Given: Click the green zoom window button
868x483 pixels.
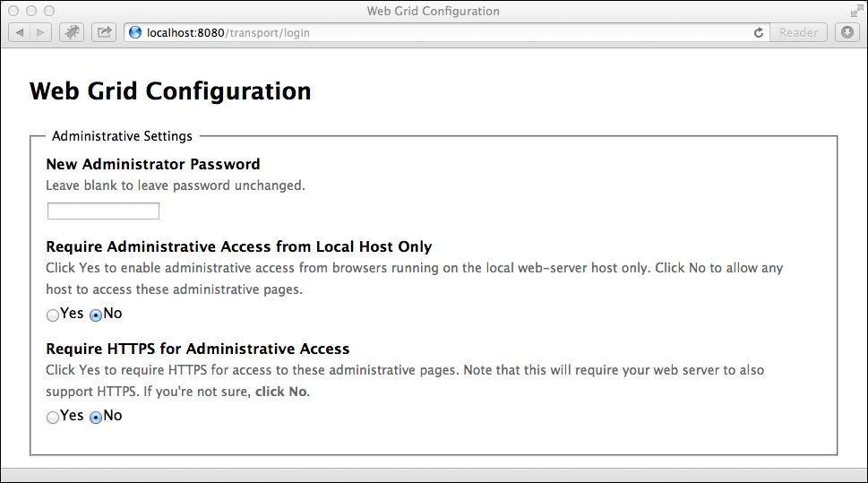Looking at the screenshot, I should [x=49, y=11].
